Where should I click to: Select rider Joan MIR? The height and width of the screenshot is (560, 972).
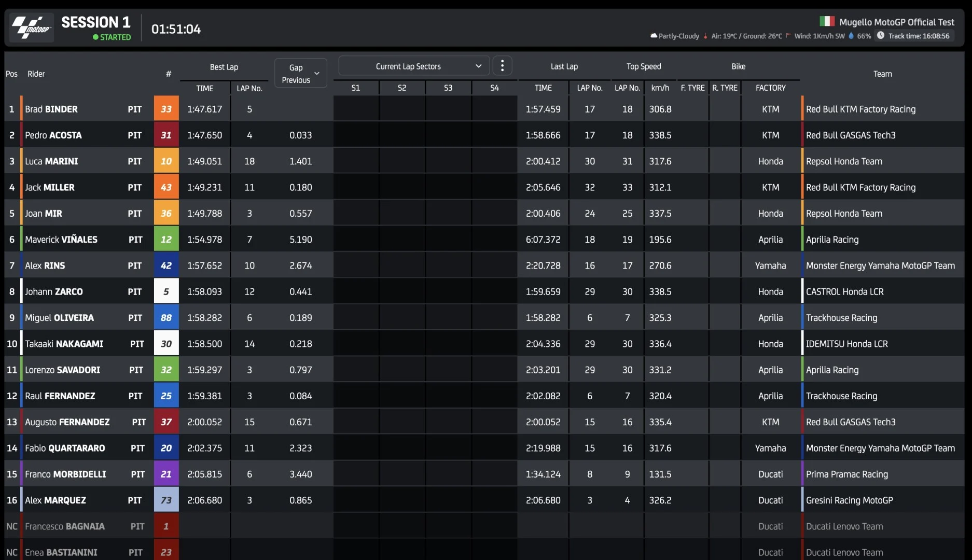44,213
